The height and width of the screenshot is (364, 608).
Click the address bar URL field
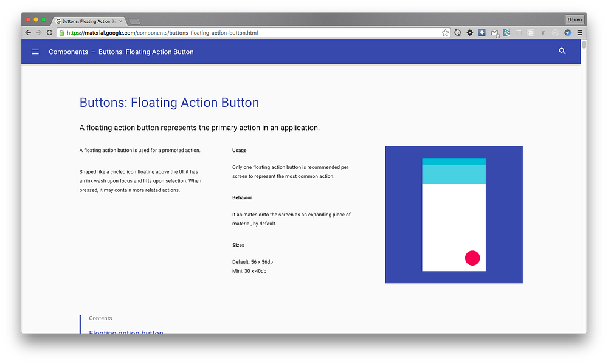pyautogui.click(x=252, y=33)
